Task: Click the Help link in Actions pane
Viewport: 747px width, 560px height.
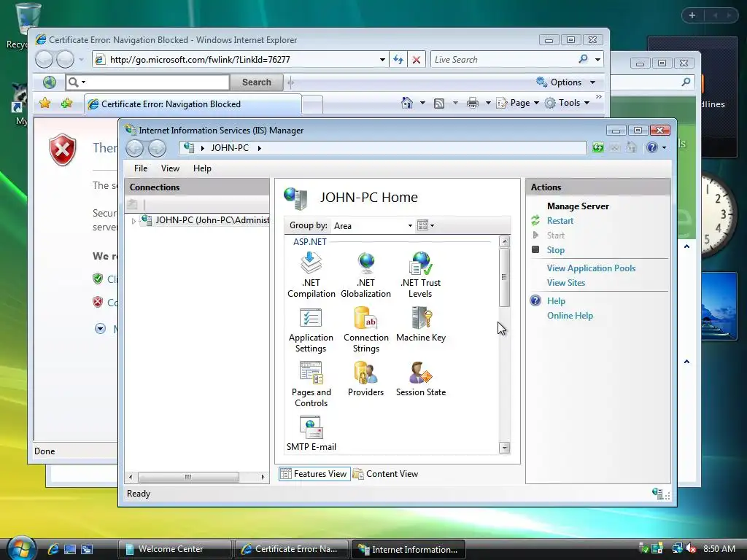Action: coord(556,301)
